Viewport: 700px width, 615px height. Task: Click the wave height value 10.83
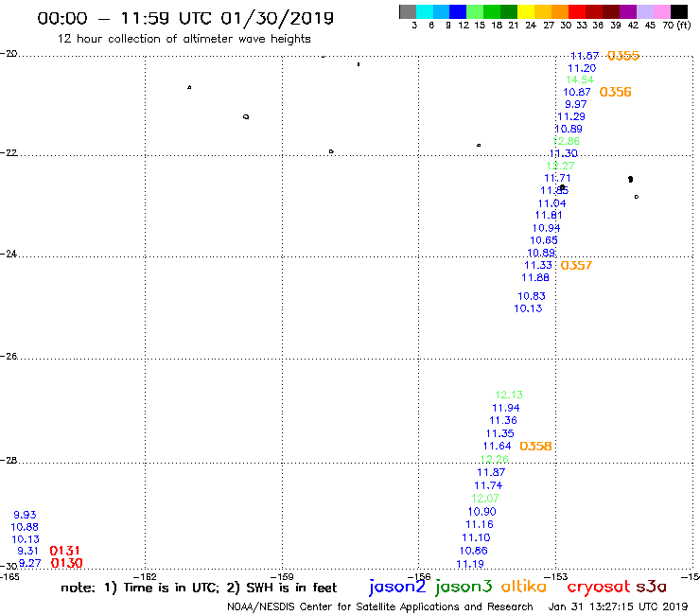tap(532, 296)
